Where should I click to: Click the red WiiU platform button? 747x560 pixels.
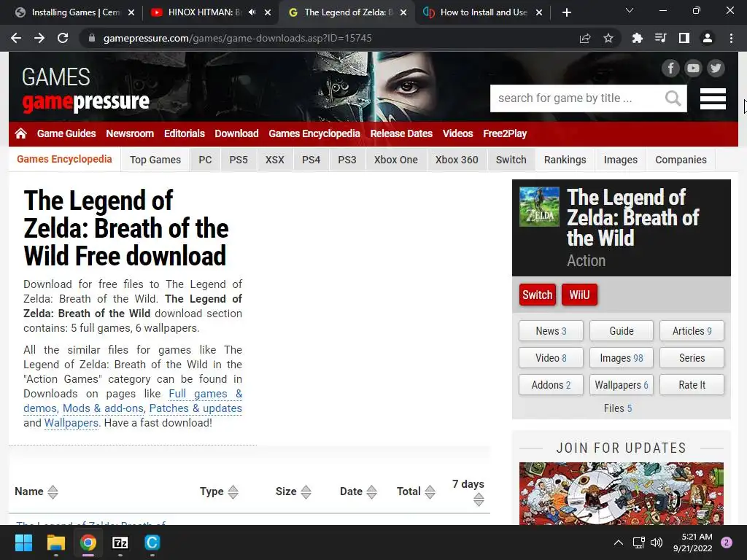coord(579,295)
